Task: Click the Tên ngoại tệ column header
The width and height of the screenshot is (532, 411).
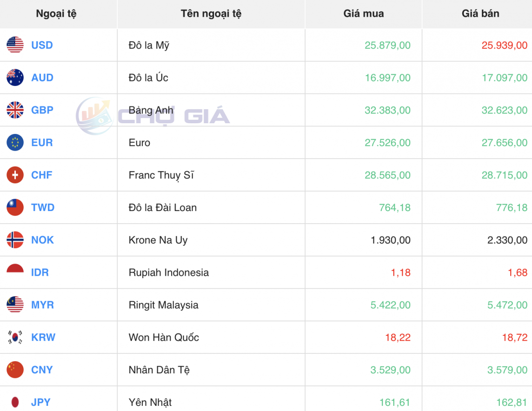Action: click(x=212, y=13)
